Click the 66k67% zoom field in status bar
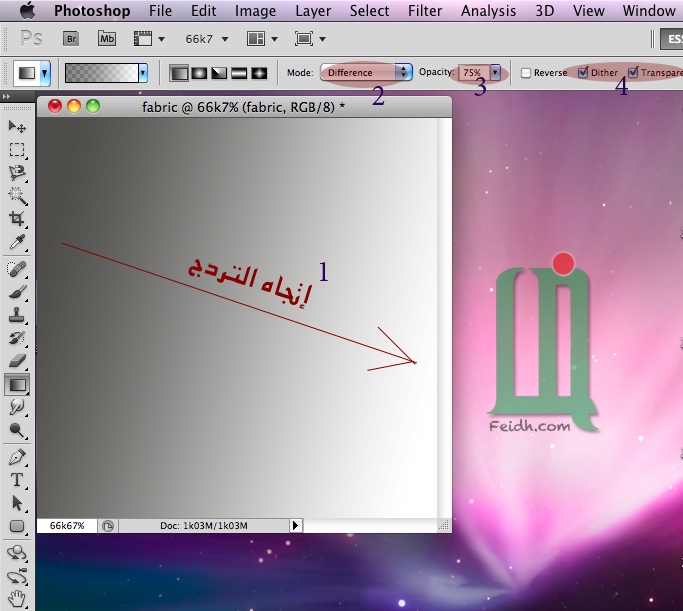Screen dimensions: 683x611 click(67, 526)
